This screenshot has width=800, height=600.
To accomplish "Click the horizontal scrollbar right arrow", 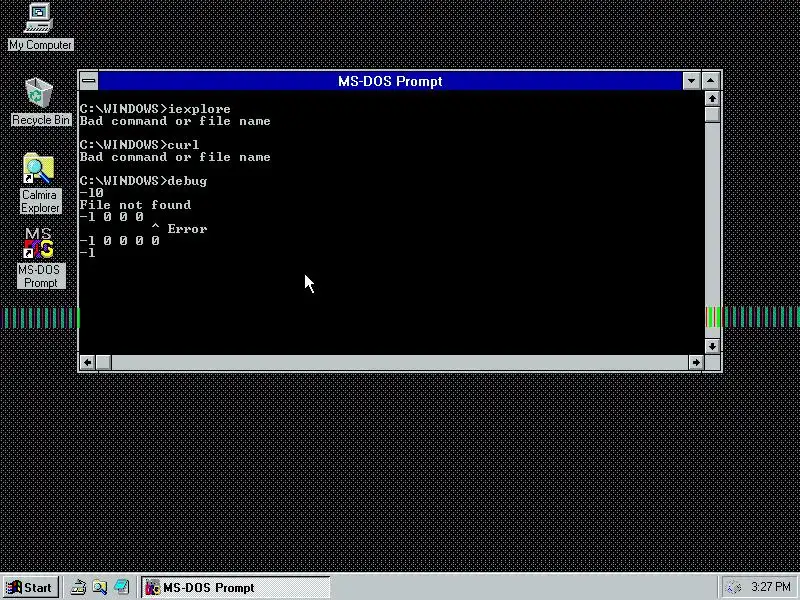I will pos(695,362).
